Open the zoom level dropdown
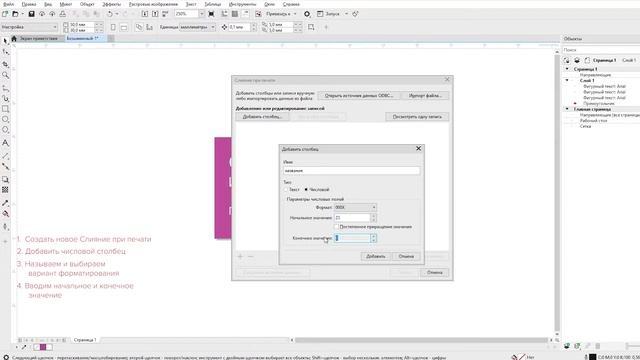640x360 pixels. point(201,14)
